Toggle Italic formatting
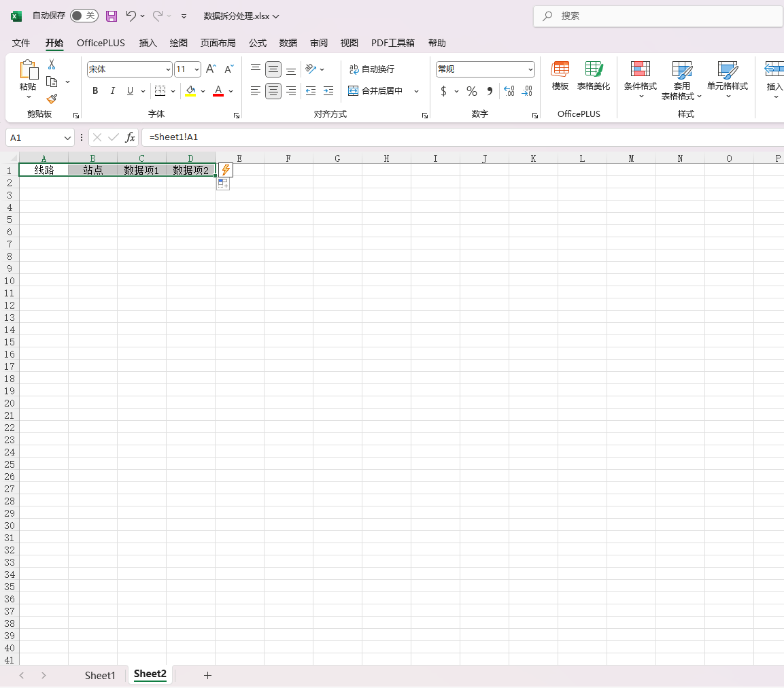The image size is (784, 688). pos(112,91)
